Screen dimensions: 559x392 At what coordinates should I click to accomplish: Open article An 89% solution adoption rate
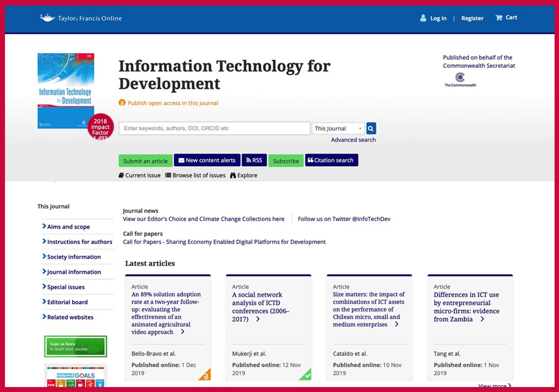(166, 313)
